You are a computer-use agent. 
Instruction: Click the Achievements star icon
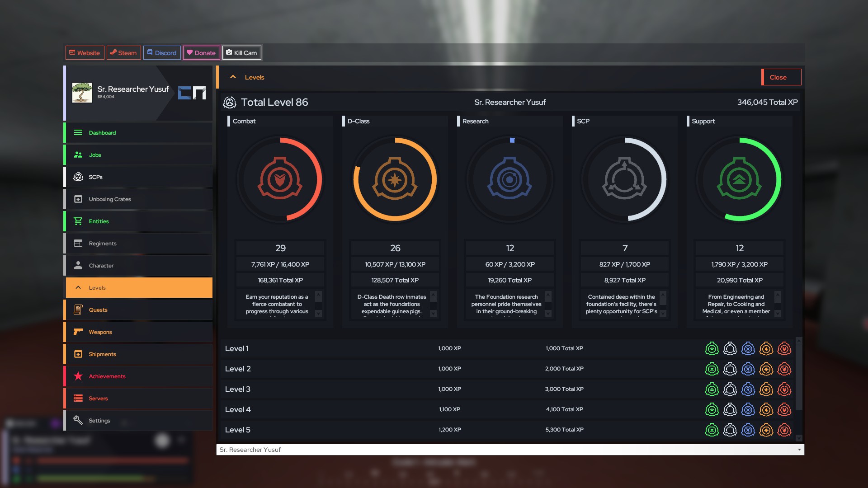pos(78,376)
